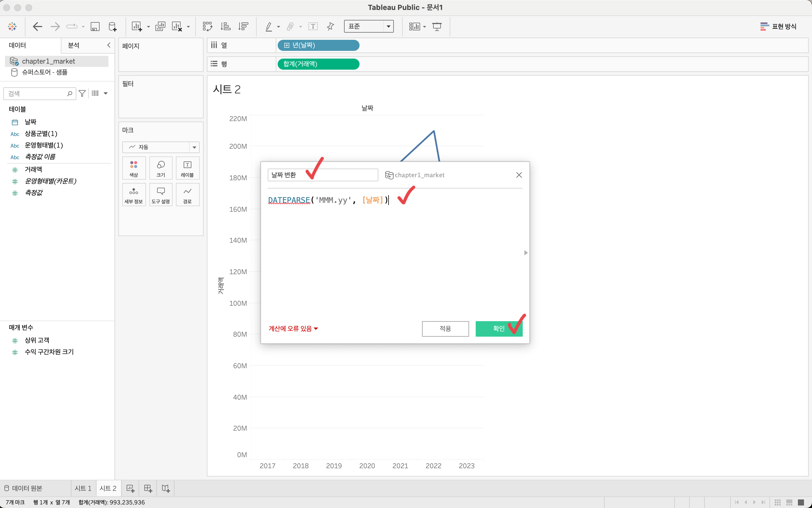Click the swap rows and columns icon

pos(207,26)
